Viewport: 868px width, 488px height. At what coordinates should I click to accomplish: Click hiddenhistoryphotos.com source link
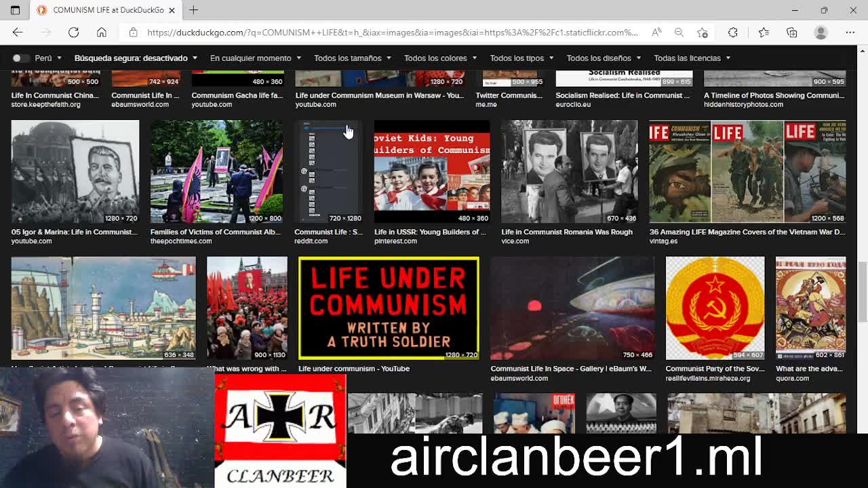(x=743, y=104)
